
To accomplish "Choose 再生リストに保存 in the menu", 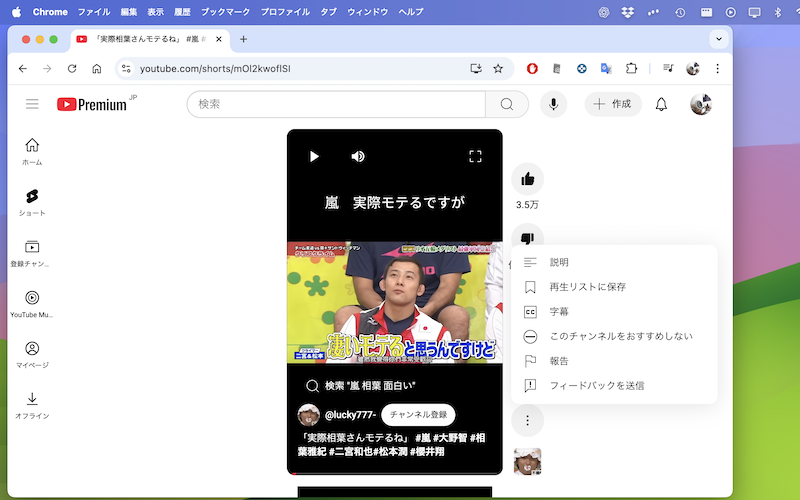I will click(614, 287).
